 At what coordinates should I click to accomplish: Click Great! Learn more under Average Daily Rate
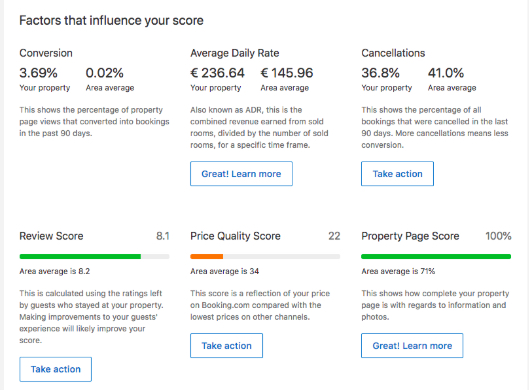click(241, 173)
